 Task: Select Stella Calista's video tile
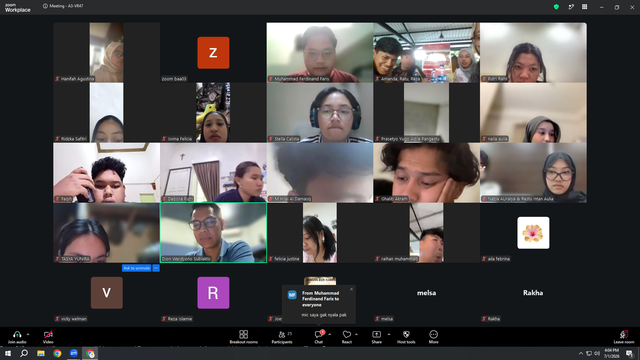[320, 113]
